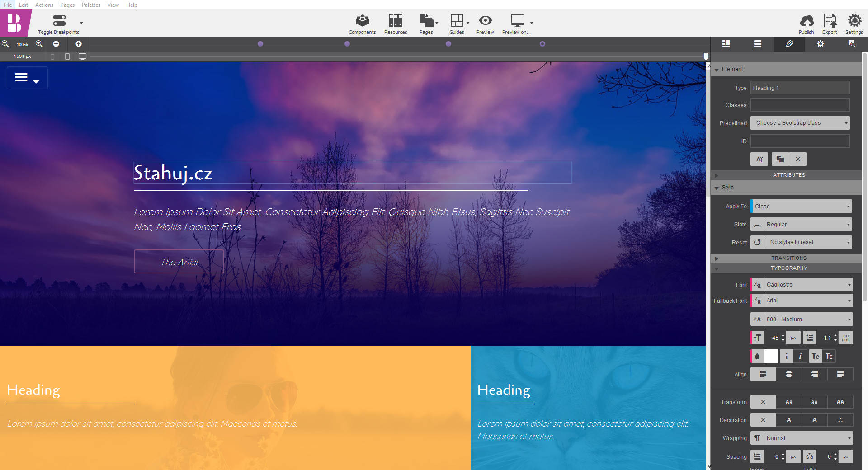Click the rename class text icon

pyautogui.click(x=759, y=159)
